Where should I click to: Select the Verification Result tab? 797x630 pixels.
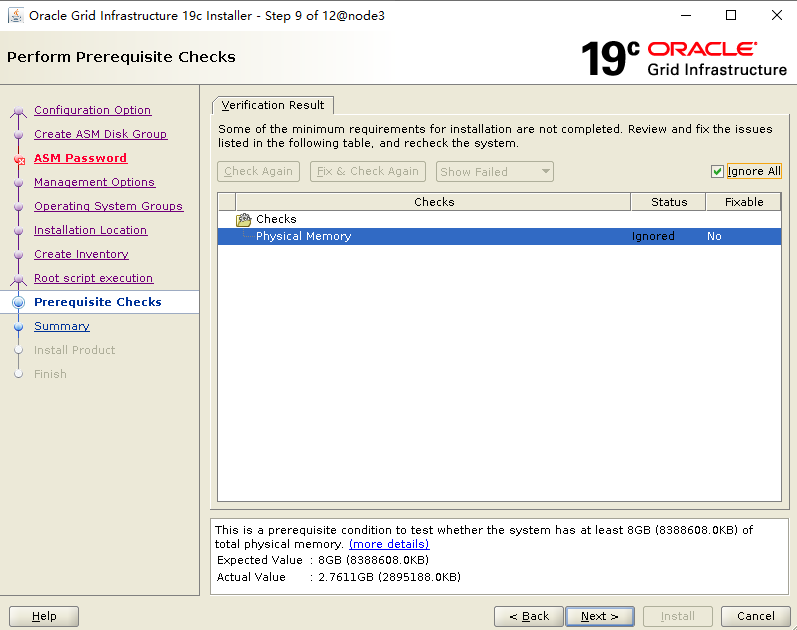pos(273,105)
